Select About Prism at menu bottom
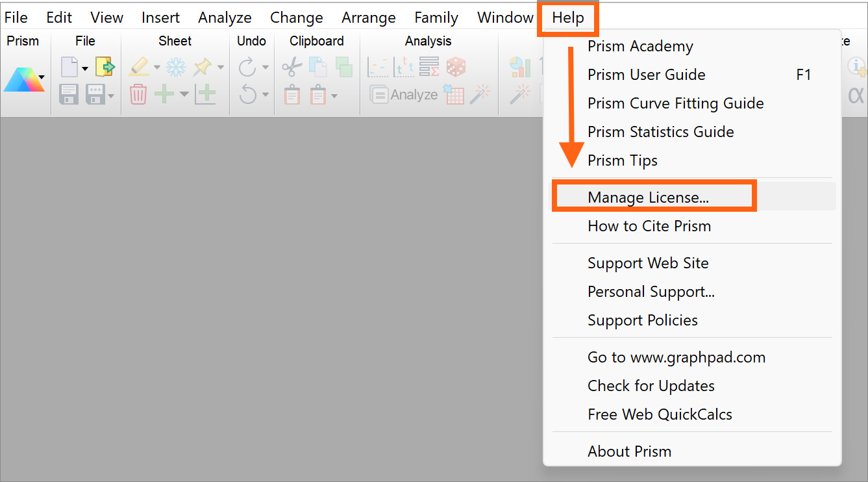This screenshot has height=482, width=868. pyautogui.click(x=629, y=451)
